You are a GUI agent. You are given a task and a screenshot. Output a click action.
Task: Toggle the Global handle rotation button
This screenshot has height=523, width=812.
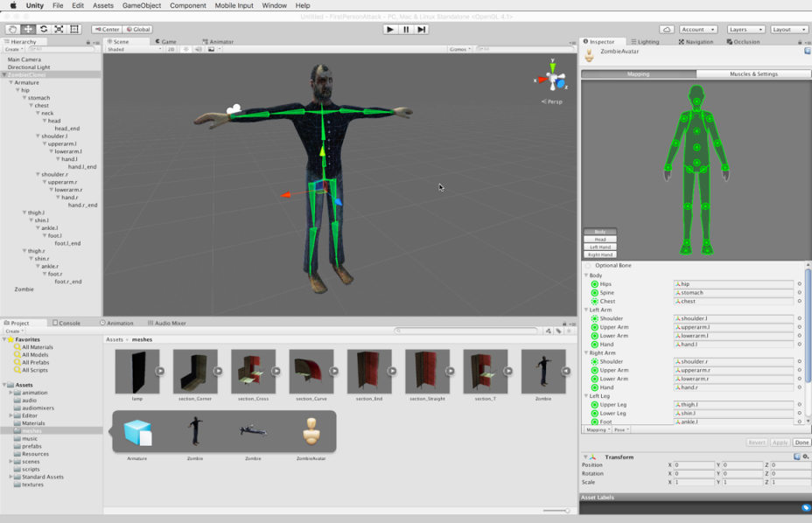(x=138, y=30)
